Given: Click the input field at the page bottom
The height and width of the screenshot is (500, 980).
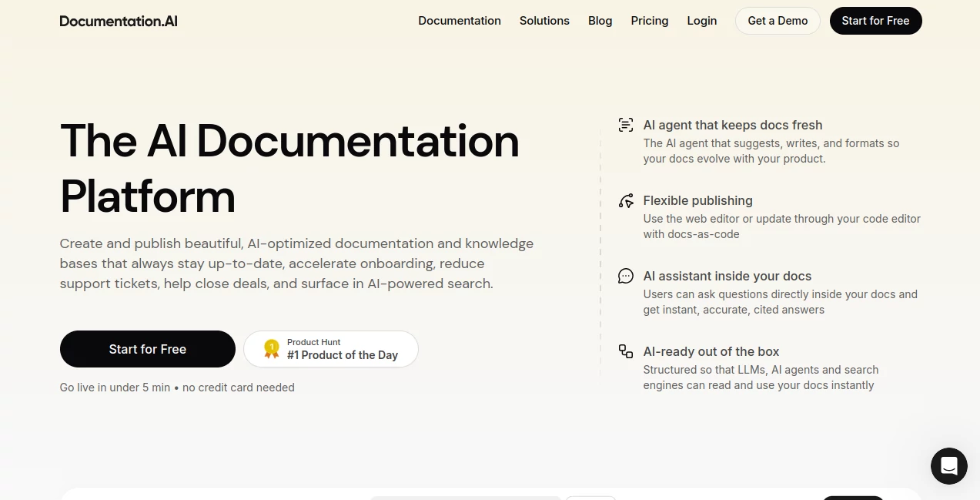Looking at the screenshot, I should click(x=465, y=499).
